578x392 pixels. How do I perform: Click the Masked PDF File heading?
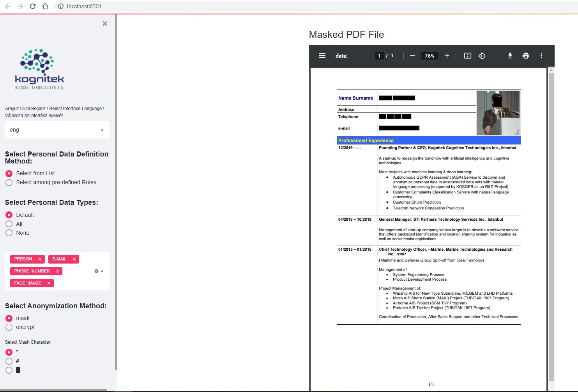tap(346, 34)
